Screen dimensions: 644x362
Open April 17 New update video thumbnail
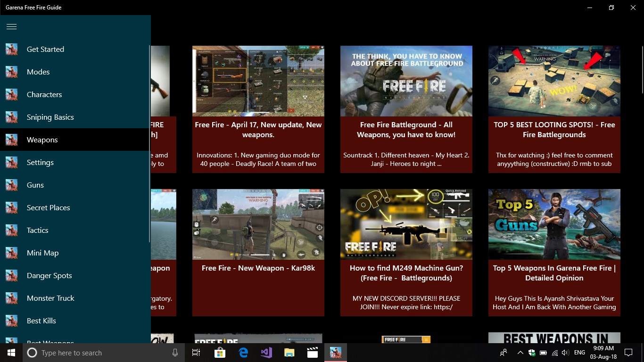[258, 81]
